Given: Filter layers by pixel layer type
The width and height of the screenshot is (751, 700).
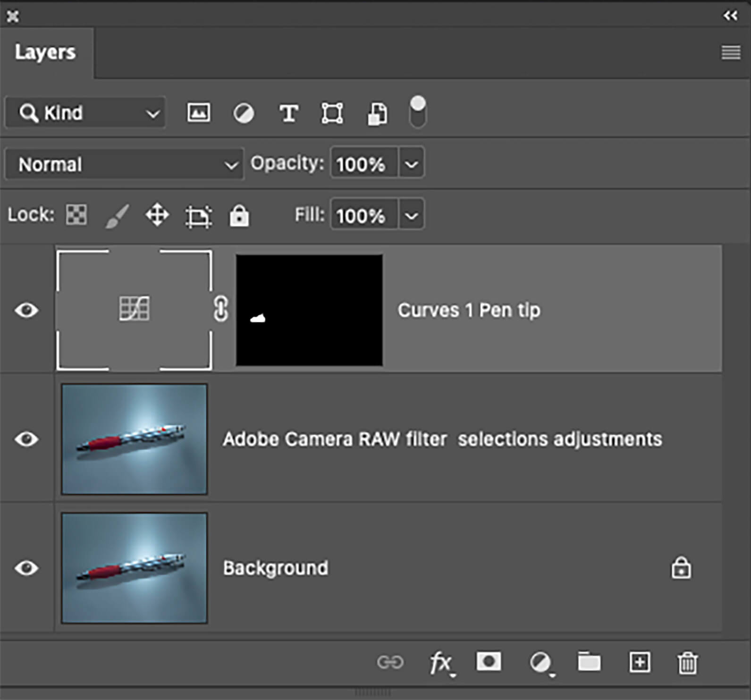Looking at the screenshot, I should 198,113.
